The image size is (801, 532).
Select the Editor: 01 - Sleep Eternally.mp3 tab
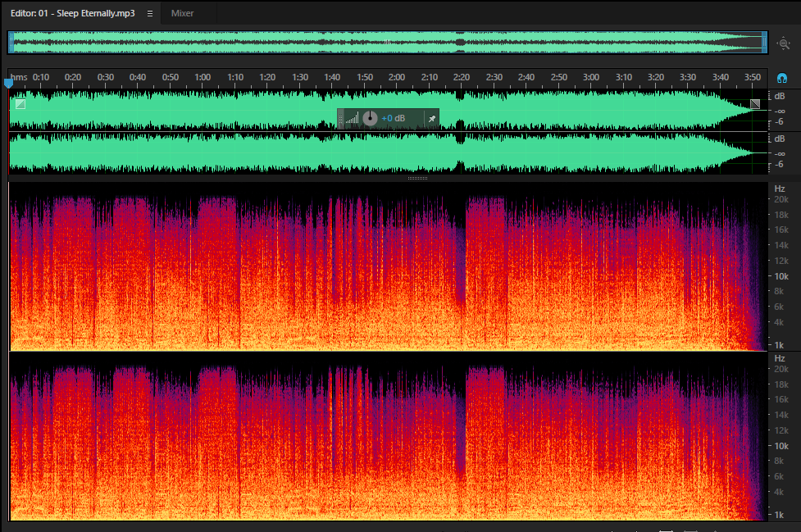pyautogui.click(x=72, y=13)
